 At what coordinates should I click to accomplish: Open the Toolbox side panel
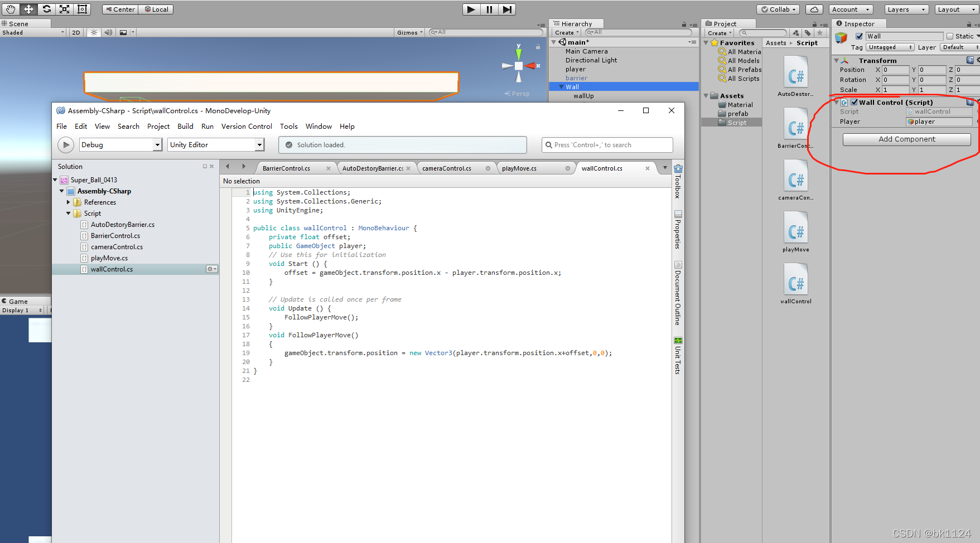pos(678,182)
